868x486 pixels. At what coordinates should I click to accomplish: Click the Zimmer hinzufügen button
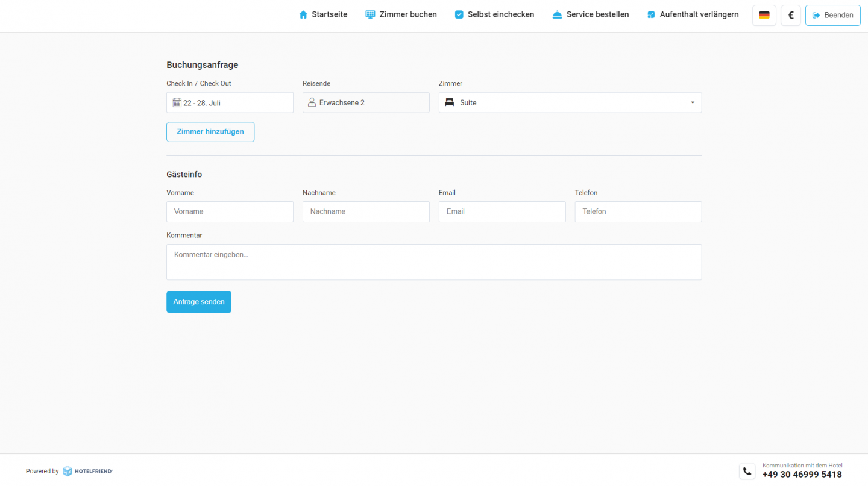click(210, 132)
